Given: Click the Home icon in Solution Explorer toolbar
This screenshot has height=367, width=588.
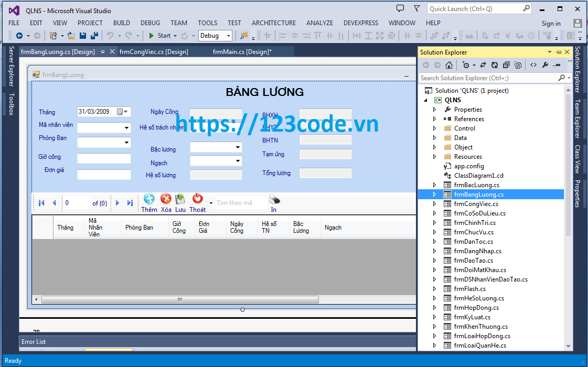Looking at the screenshot, I should coord(449,64).
